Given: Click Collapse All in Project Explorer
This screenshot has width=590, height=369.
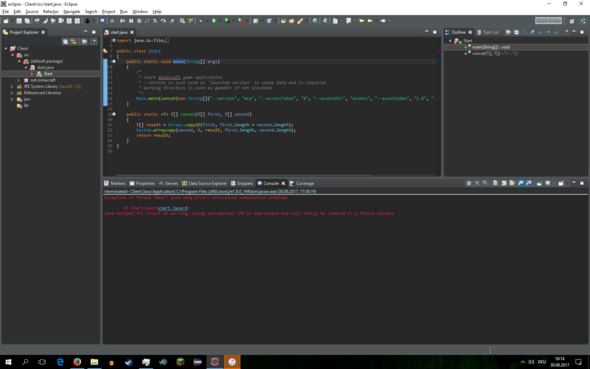Looking at the screenshot, I should [x=65, y=41].
